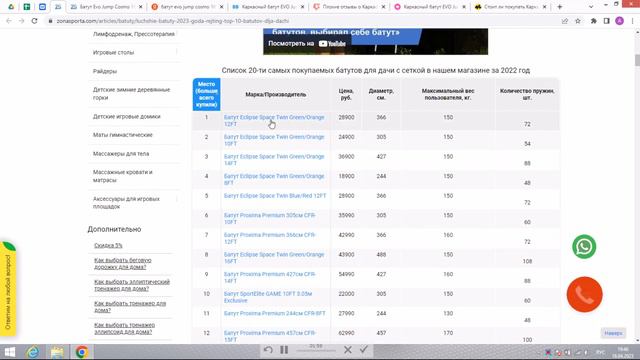This screenshot has width=640, height=360.
Task: Open 'Батут SportElite GAME 10FT 3.05м Exclusive' link
Action: point(268,297)
